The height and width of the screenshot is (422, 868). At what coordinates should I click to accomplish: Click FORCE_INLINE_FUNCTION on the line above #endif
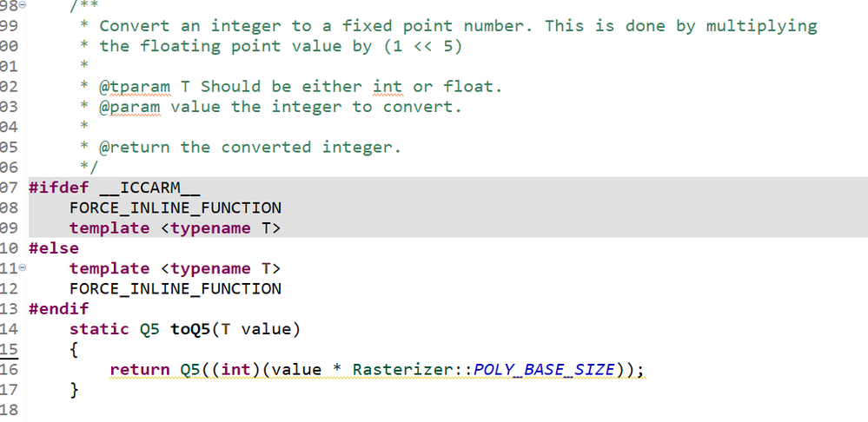pos(176,288)
